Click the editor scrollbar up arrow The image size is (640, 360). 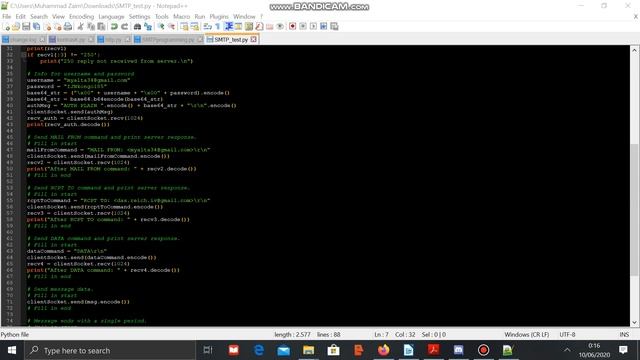[x=634, y=50]
